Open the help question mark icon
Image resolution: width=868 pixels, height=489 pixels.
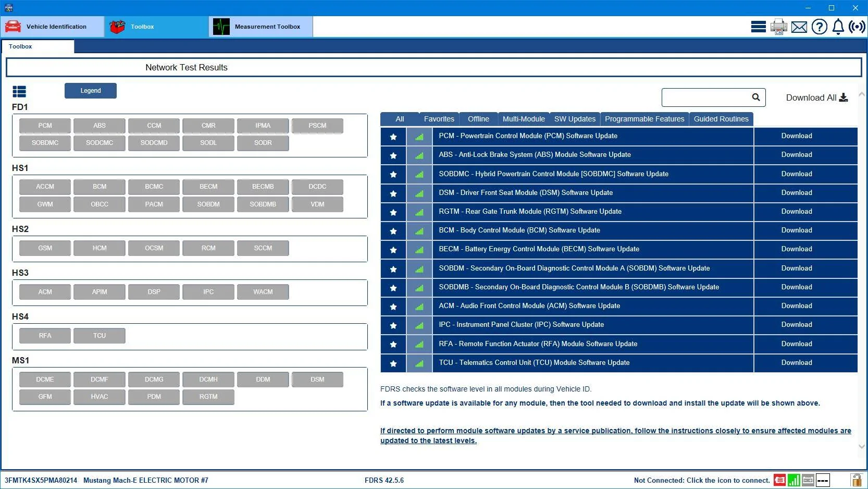(x=819, y=27)
